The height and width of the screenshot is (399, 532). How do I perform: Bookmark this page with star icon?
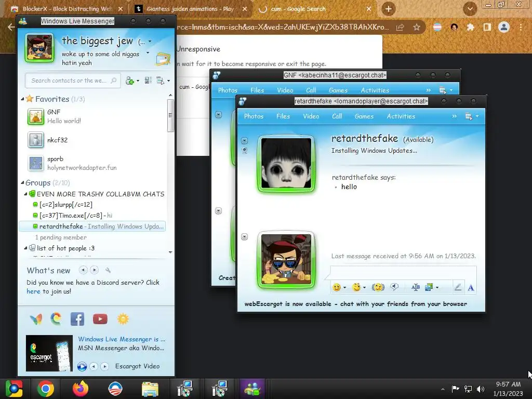coord(417,27)
